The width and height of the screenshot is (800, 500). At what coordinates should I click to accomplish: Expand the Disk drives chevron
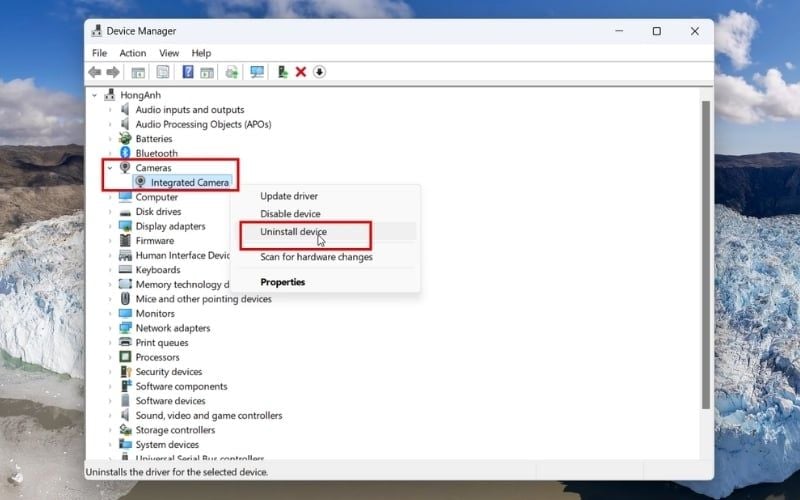(110, 211)
